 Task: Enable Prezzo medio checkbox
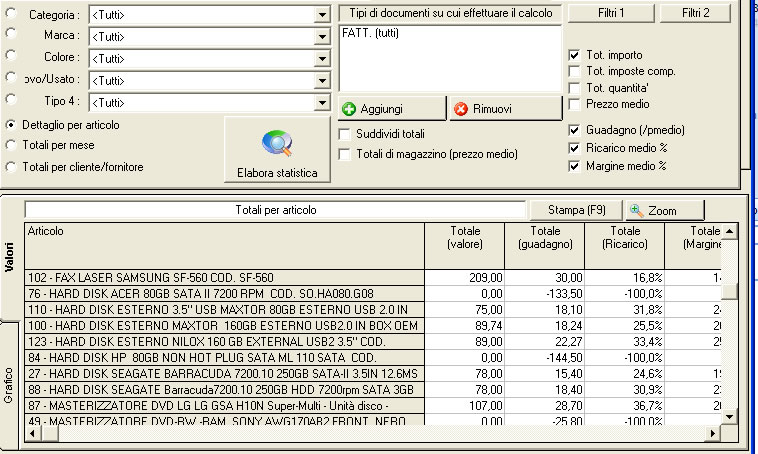574,104
